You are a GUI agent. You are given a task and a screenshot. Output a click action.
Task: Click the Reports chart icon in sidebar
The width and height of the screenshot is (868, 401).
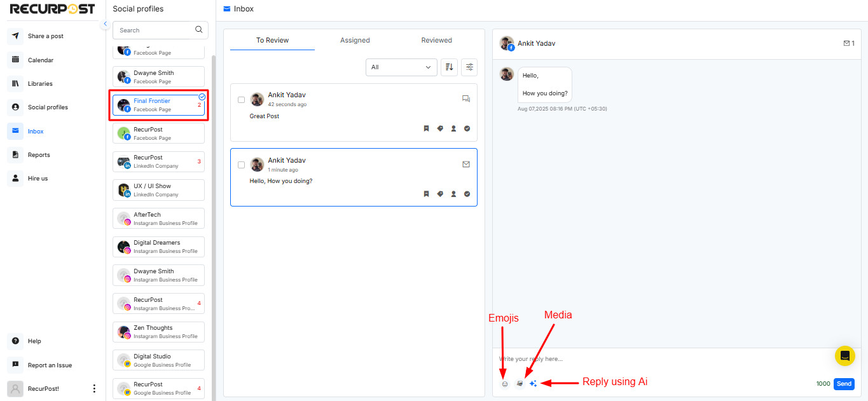pos(15,154)
